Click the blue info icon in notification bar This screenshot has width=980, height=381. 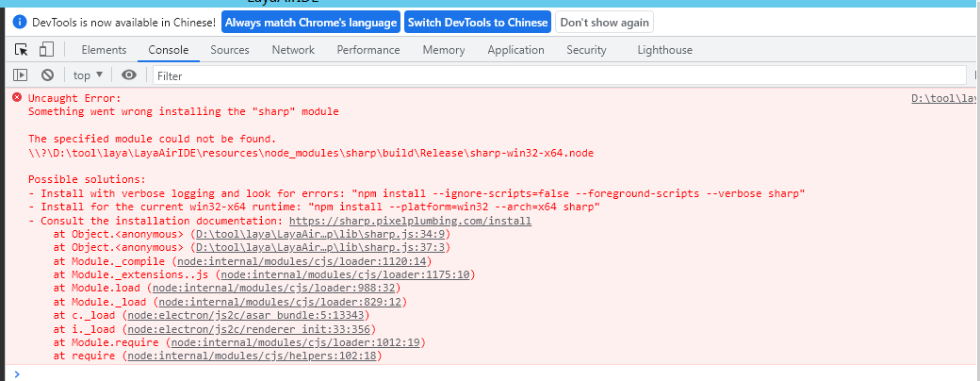pyautogui.click(x=20, y=22)
